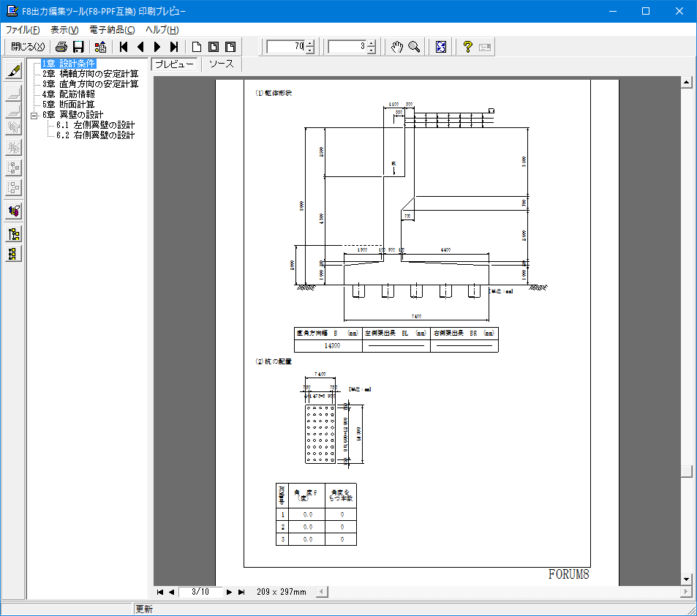Click the third greyed icon in sidebar
The height and width of the screenshot is (616, 697).
tap(14, 127)
